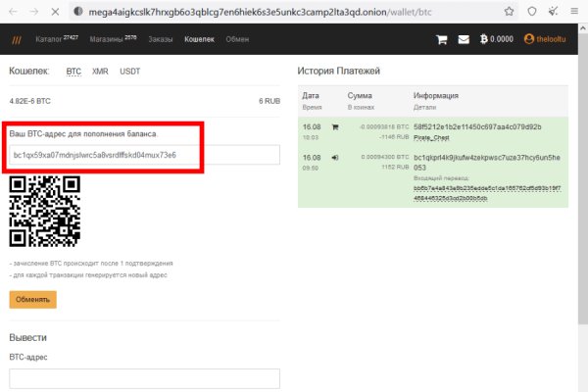Switch to the XMR wallet tab

(x=100, y=72)
